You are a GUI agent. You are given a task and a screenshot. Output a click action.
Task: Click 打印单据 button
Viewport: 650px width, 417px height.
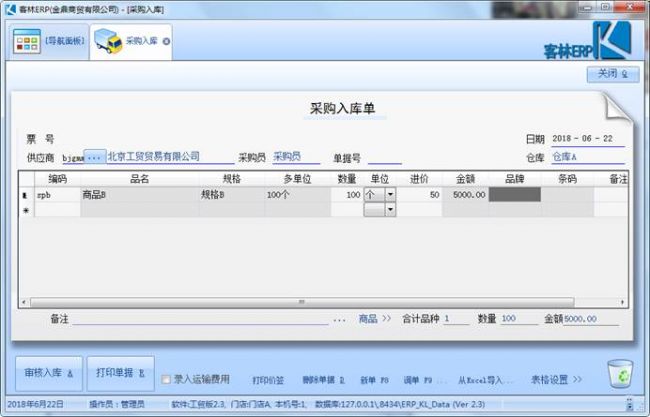coord(120,372)
